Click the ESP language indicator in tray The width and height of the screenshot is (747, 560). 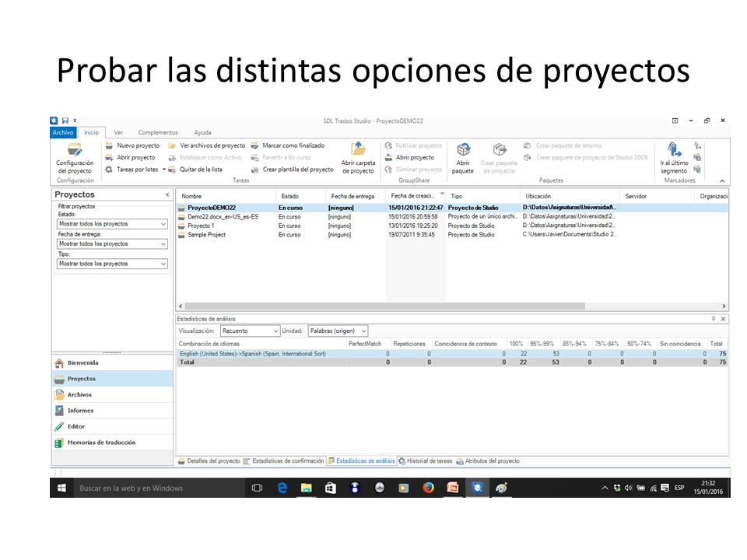pos(679,488)
